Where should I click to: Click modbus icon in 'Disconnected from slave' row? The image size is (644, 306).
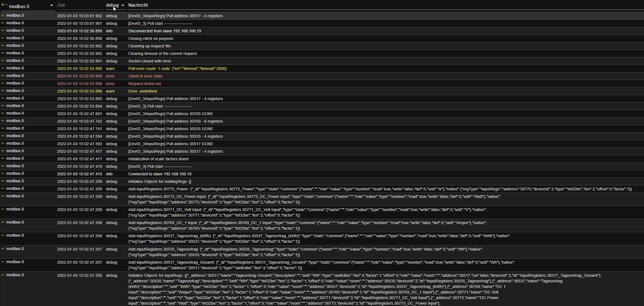[4, 31]
